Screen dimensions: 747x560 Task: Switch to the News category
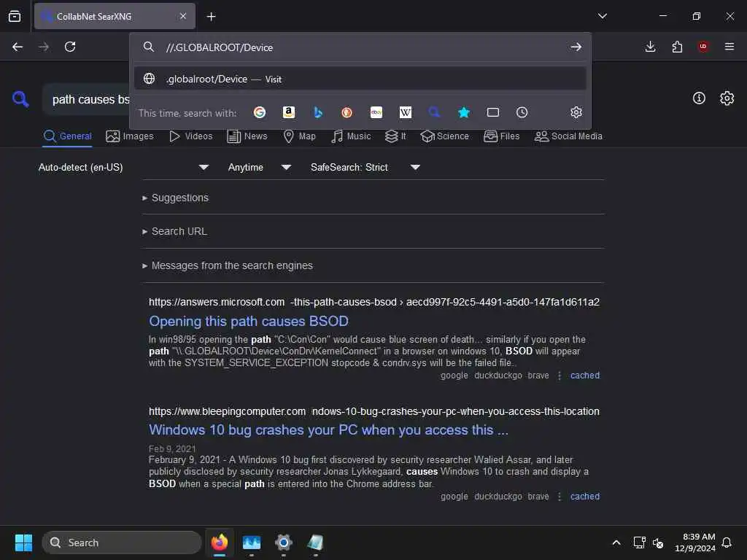[x=247, y=136]
